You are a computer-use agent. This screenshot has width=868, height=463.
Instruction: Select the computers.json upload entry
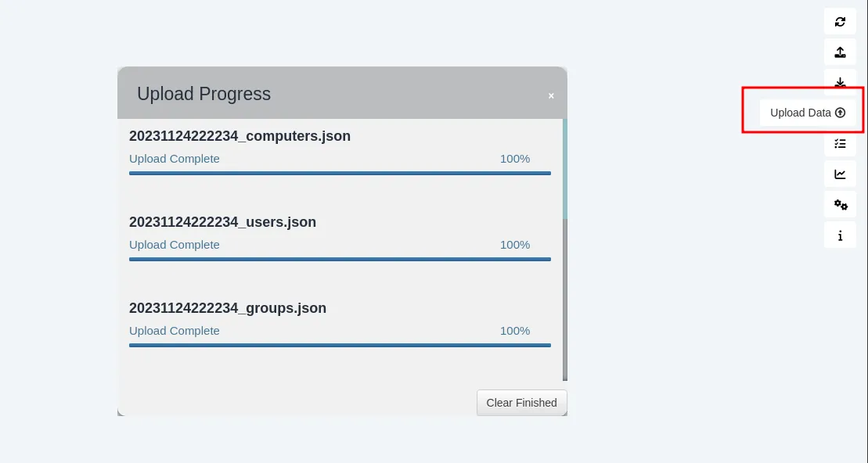pyautogui.click(x=240, y=136)
